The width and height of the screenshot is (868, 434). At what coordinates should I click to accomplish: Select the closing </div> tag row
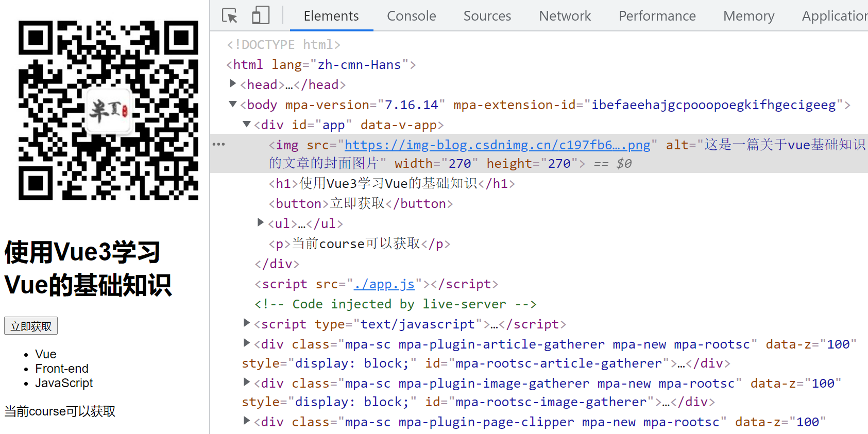(277, 264)
